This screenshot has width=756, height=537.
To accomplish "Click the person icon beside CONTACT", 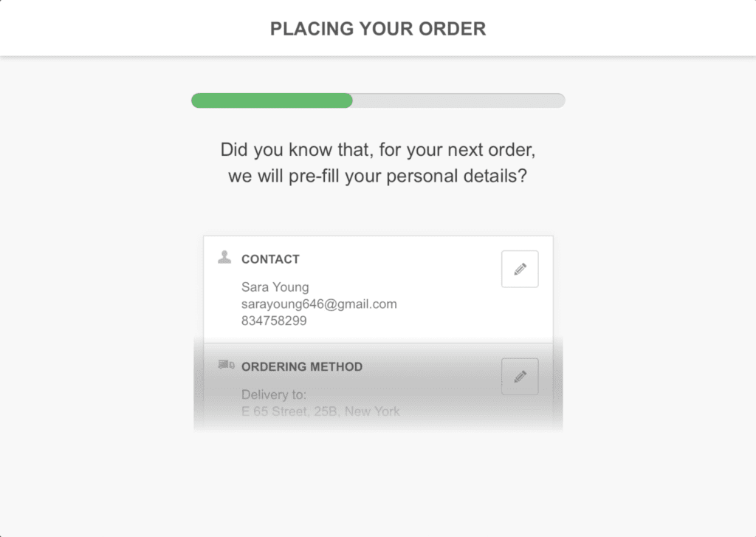I will pos(224,257).
